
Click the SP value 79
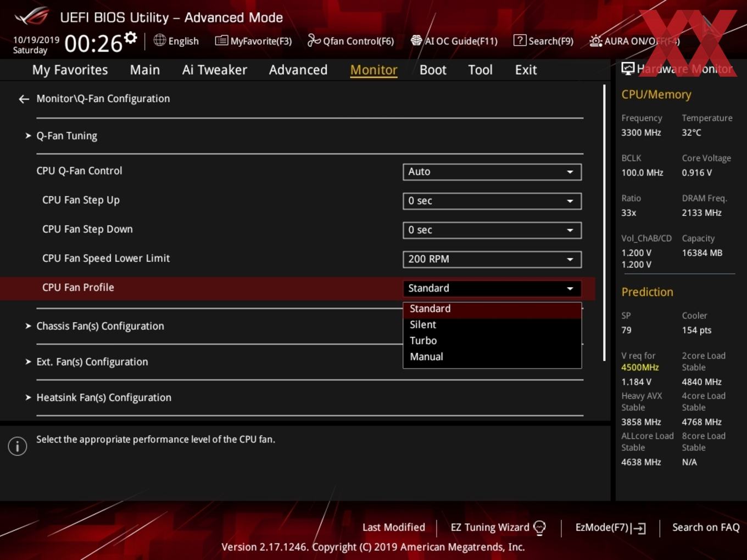[626, 331]
